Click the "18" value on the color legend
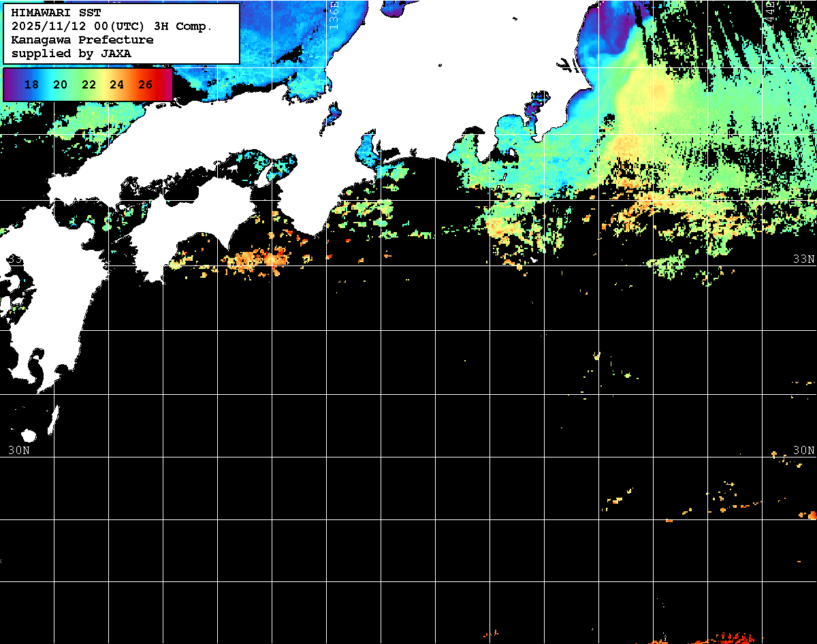Viewport: 817px width, 644px height. tap(31, 85)
